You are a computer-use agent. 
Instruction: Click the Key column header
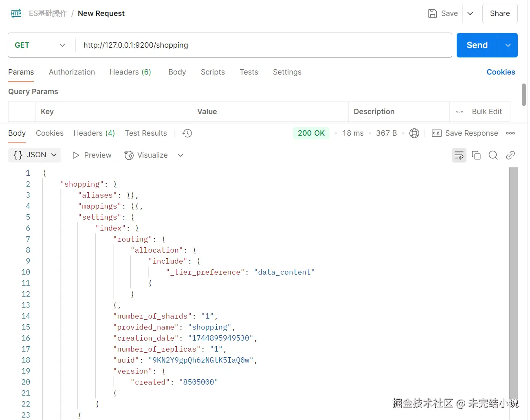click(x=47, y=112)
